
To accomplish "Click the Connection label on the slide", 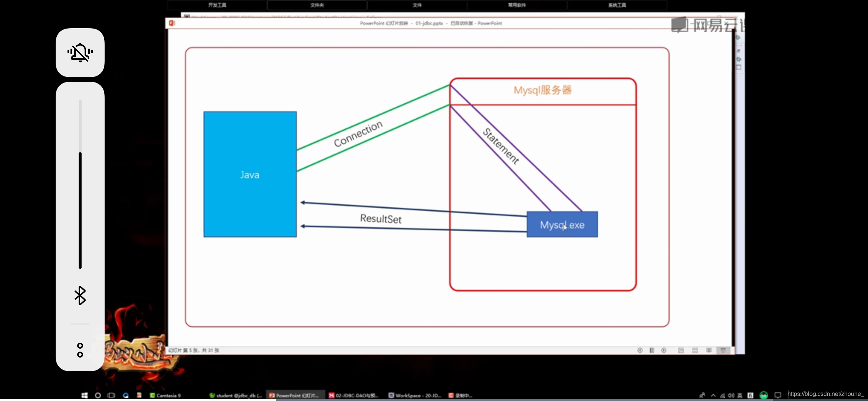I will coord(358,134).
